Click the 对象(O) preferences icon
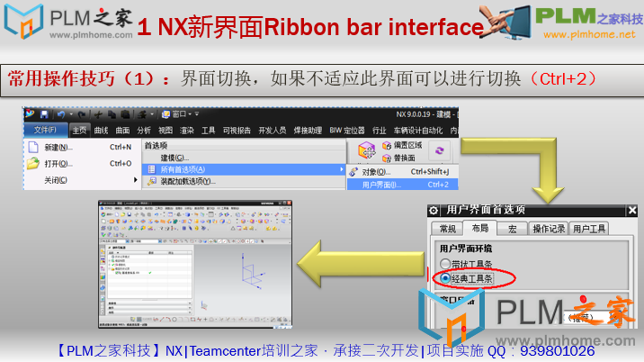 click(x=353, y=172)
